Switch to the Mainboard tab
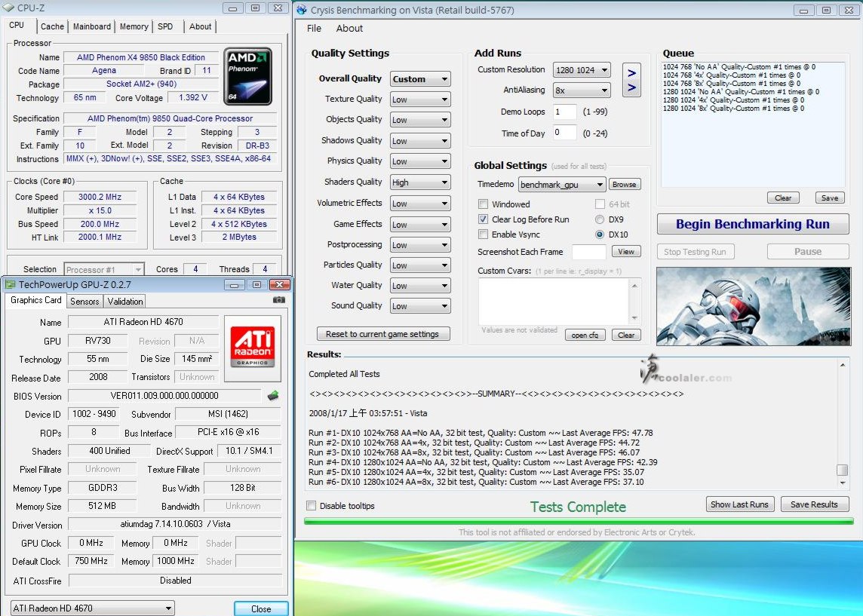863x616 pixels. tap(92, 26)
